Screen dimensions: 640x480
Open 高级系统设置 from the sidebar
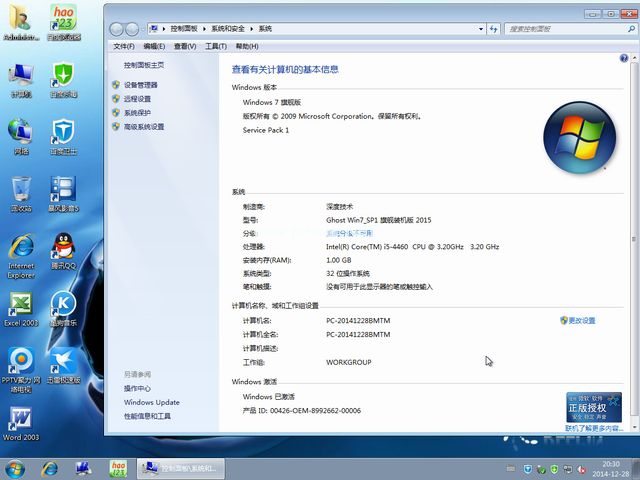(x=143, y=127)
